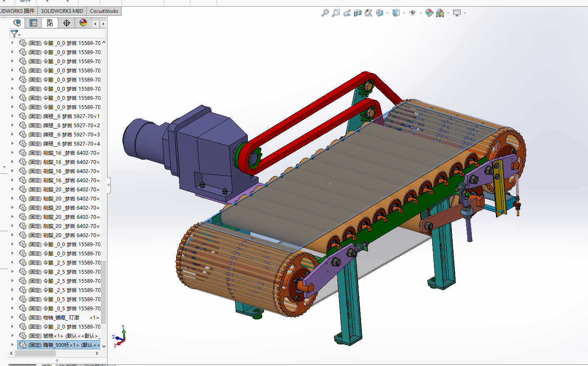Select the Zoom to Area tool
588x366 pixels.
336,13
